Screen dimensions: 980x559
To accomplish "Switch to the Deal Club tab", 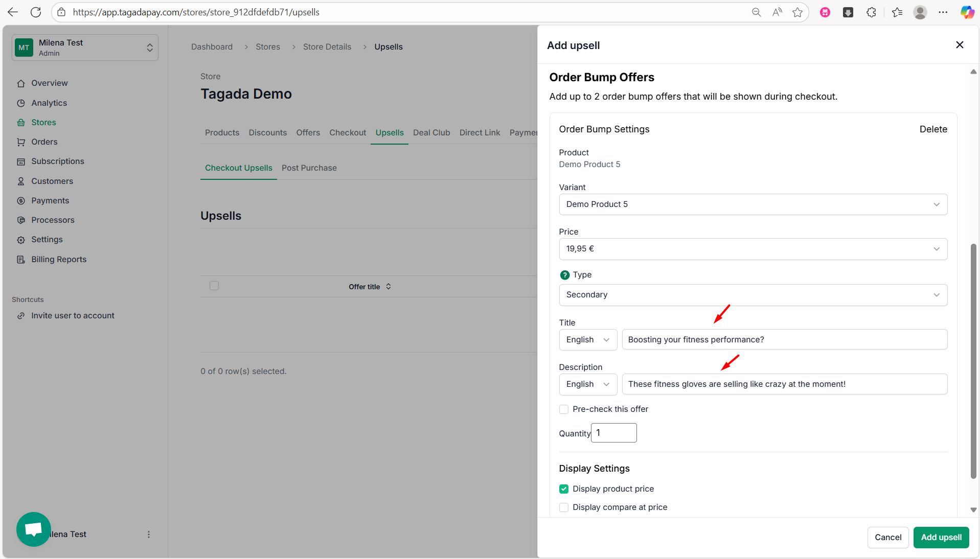I will pos(431,133).
